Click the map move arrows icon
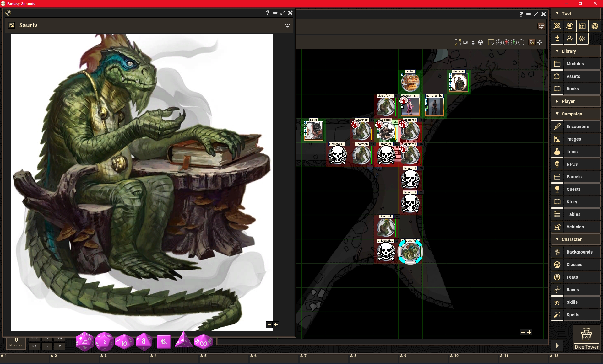 (540, 42)
